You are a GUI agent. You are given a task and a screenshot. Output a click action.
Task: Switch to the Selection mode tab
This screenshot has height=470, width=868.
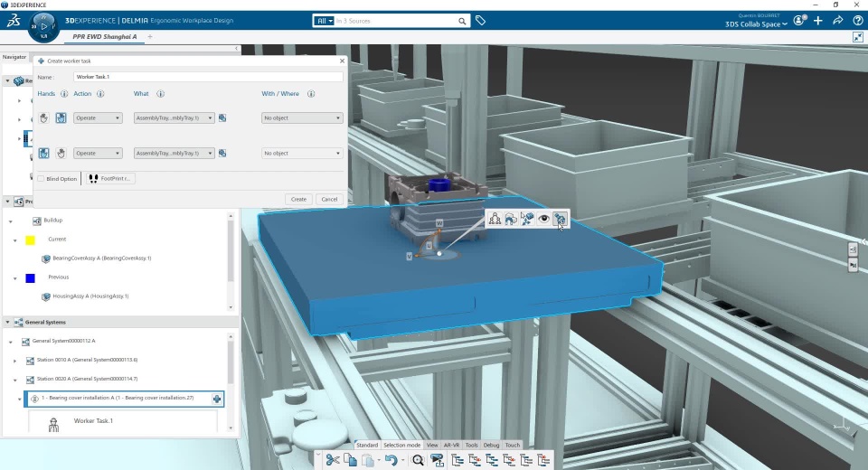pyautogui.click(x=401, y=445)
